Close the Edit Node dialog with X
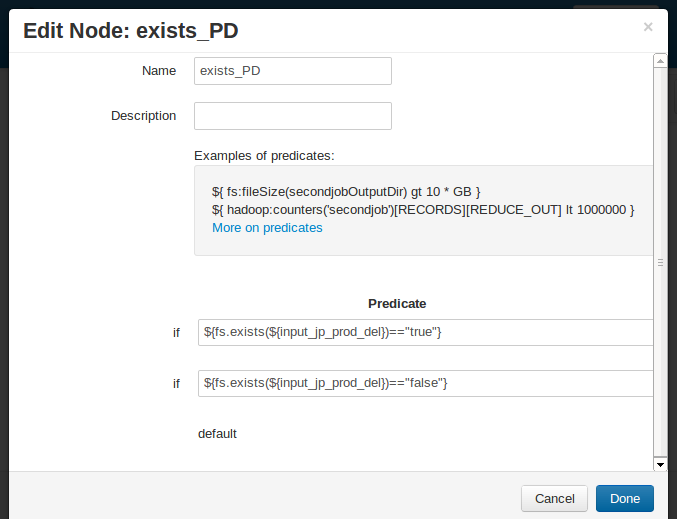Image resolution: width=677 pixels, height=519 pixels. (648, 27)
